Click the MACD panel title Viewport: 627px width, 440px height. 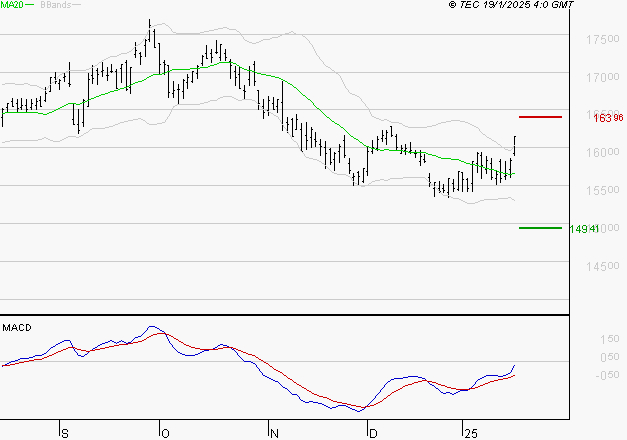[x=17, y=328]
